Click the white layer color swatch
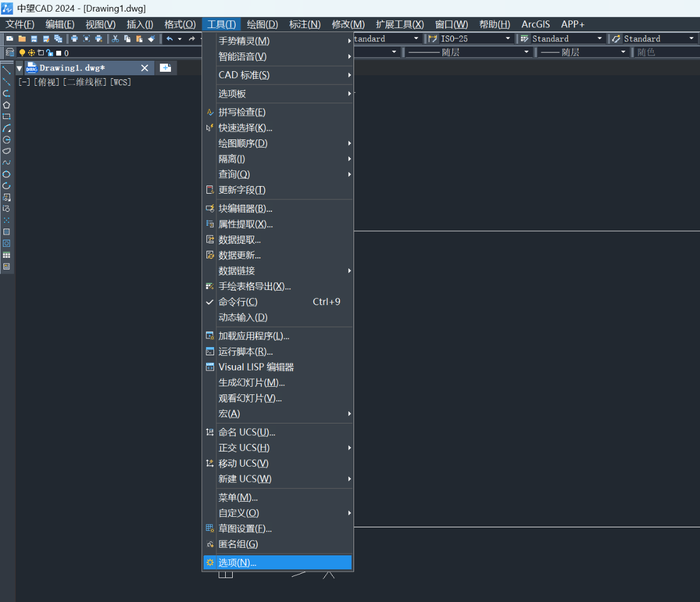Viewport: 700px width, 602px height. click(58, 52)
